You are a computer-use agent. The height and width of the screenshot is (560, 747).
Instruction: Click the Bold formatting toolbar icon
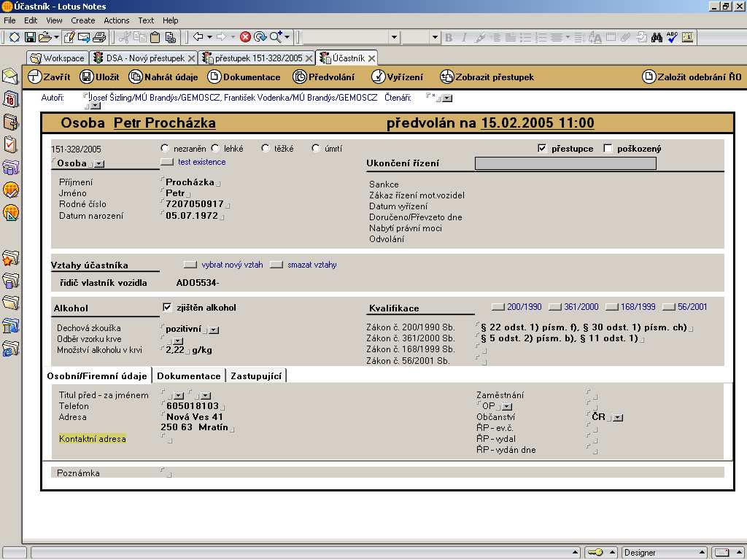point(449,38)
